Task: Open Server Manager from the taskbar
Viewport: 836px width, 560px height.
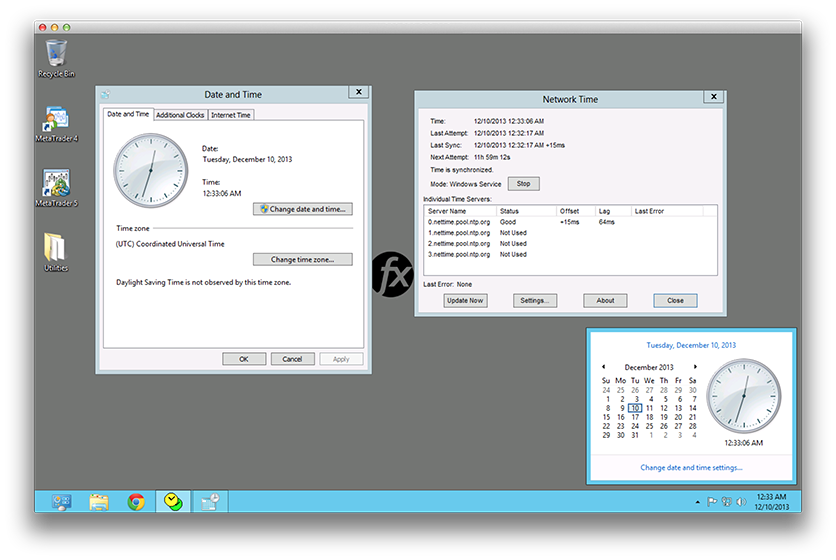Action: [62, 501]
